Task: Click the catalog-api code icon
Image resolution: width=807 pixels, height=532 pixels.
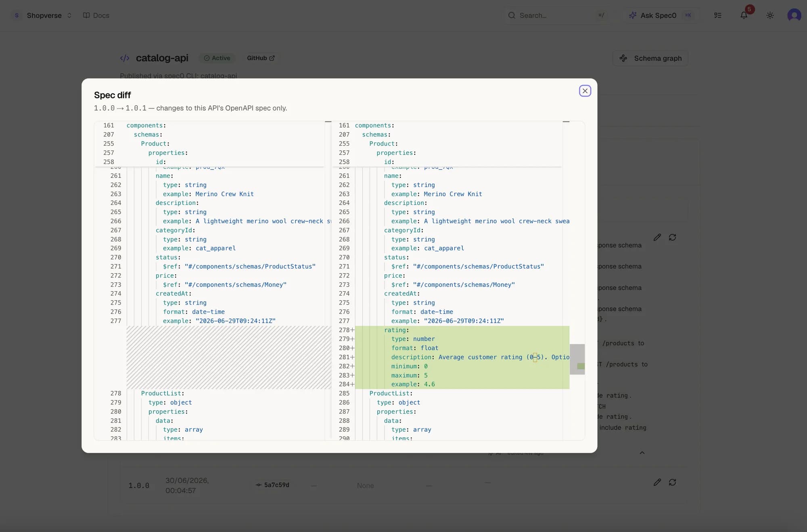Action: click(125, 58)
